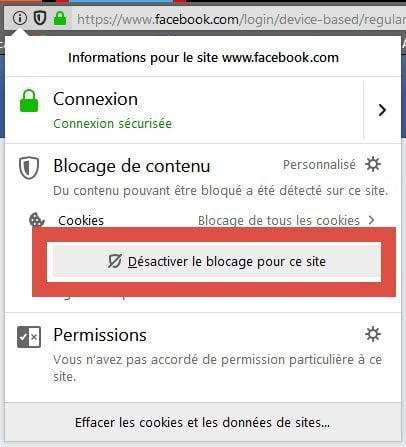Click the Permissions checkbox-style icon
406x447 pixels.
click(29, 337)
